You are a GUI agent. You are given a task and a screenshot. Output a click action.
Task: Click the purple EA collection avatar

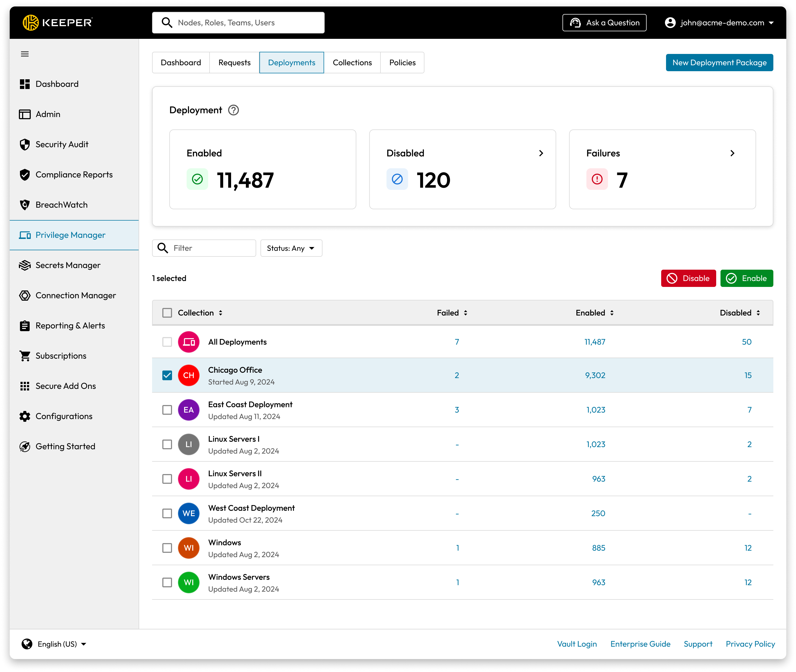[x=188, y=410]
